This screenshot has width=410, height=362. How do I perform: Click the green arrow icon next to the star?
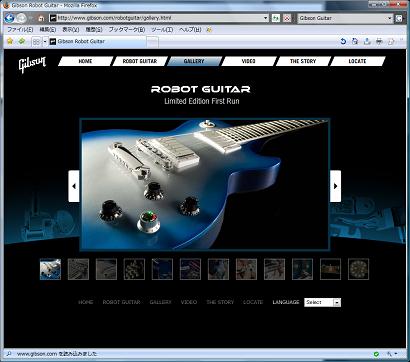click(x=22, y=41)
